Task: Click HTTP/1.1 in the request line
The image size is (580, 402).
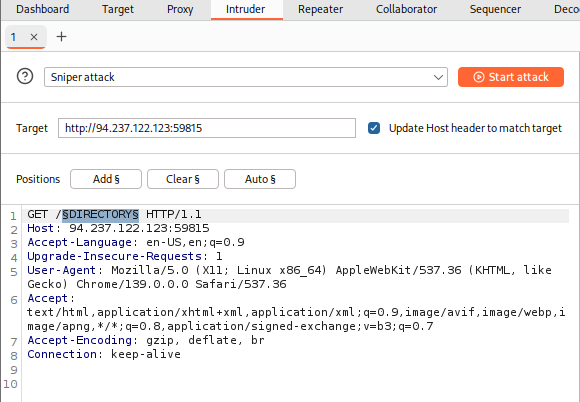Action: 173,214
